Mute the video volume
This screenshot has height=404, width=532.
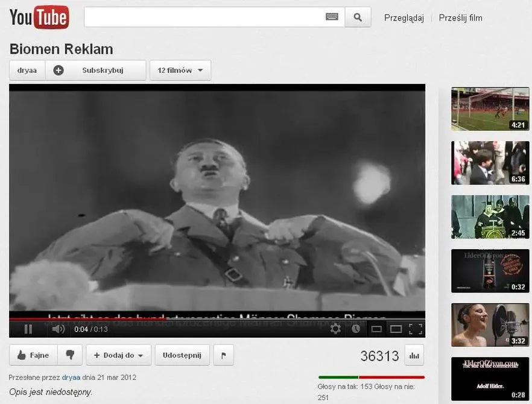(x=59, y=329)
